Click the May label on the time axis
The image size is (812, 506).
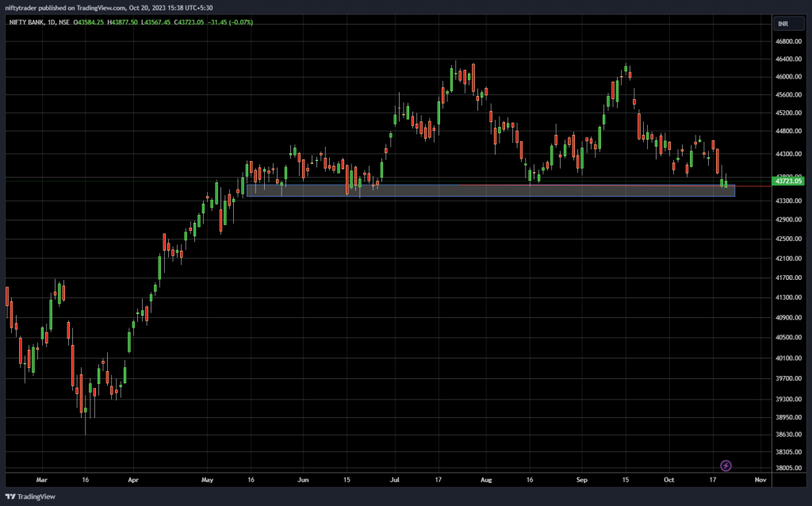tap(207, 480)
